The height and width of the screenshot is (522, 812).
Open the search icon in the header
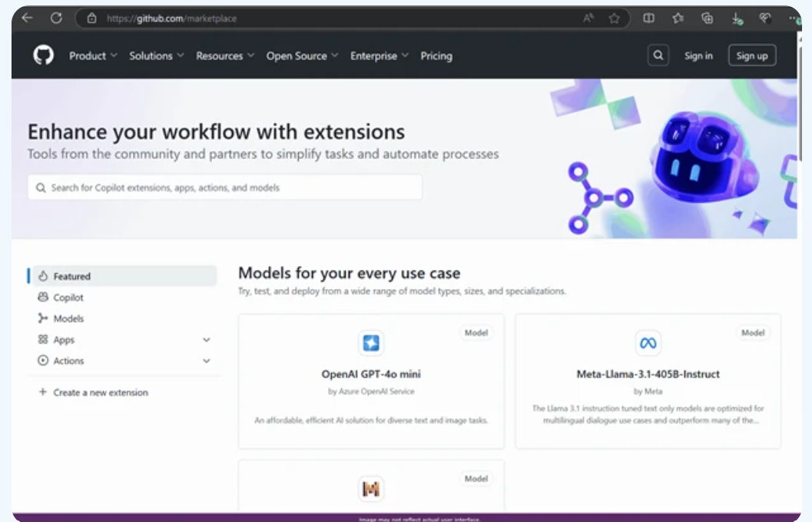pos(658,55)
